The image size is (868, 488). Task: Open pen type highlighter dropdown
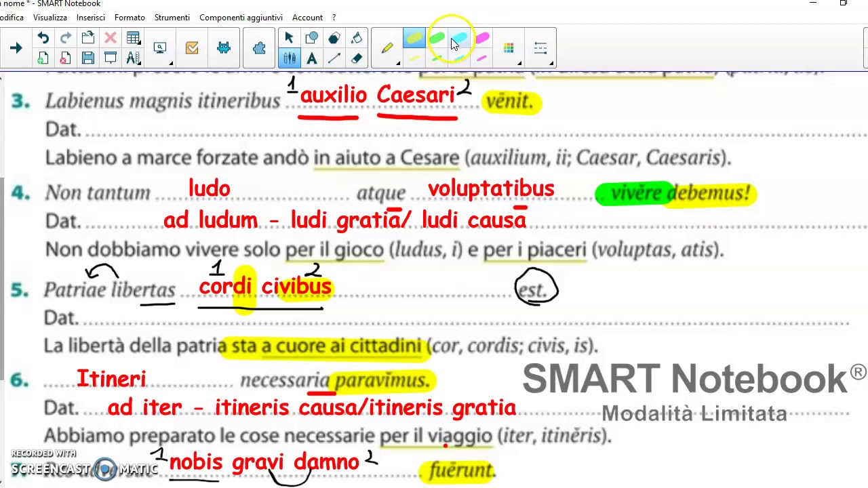click(x=388, y=48)
